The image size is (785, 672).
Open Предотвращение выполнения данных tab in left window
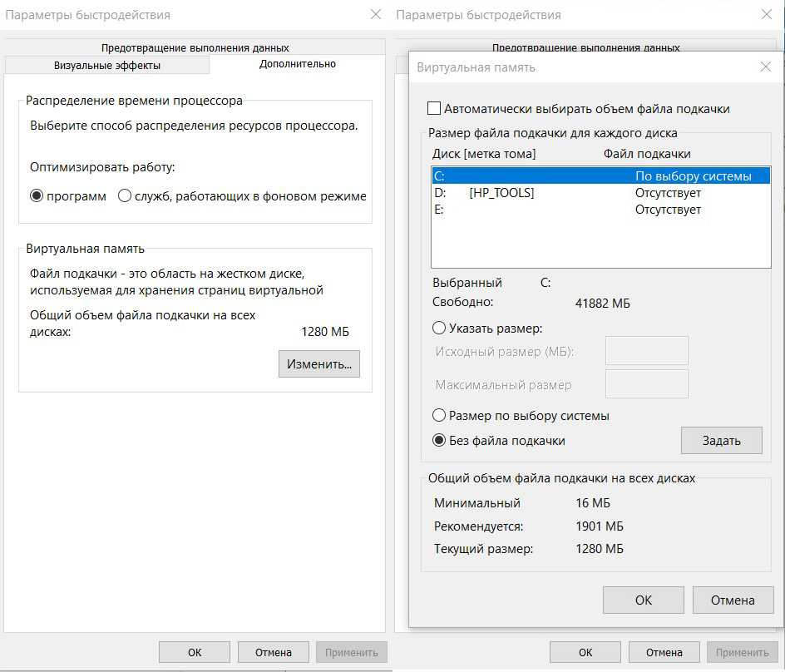pos(195,47)
